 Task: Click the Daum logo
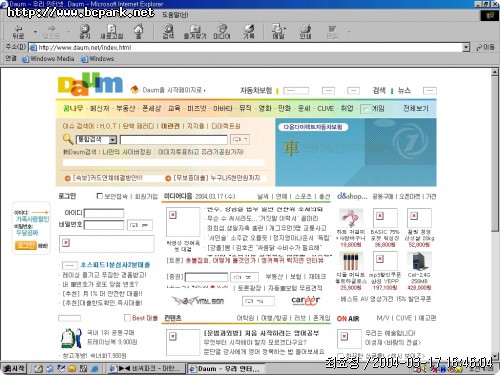click(x=90, y=84)
